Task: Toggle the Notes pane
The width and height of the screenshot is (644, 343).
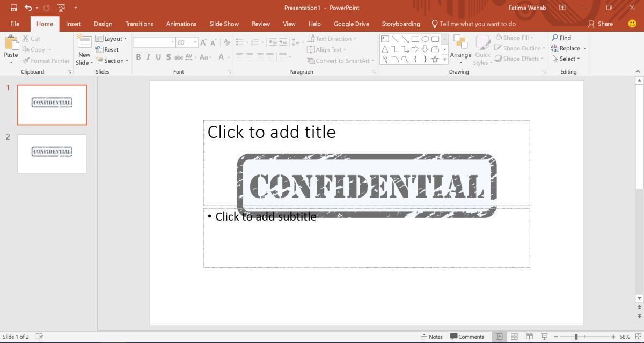Action: point(432,337)
